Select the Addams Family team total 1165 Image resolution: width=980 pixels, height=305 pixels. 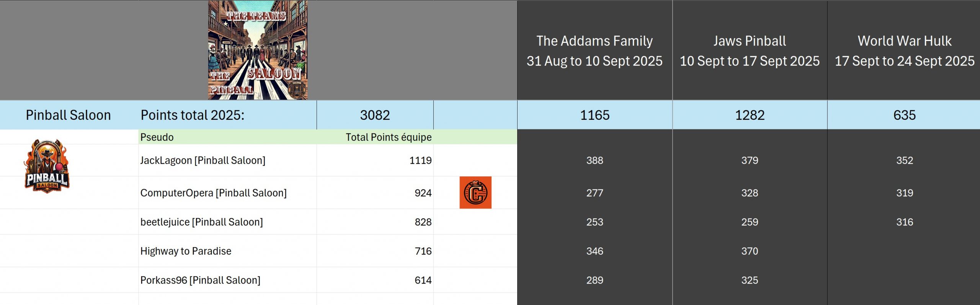click(594, 115)
